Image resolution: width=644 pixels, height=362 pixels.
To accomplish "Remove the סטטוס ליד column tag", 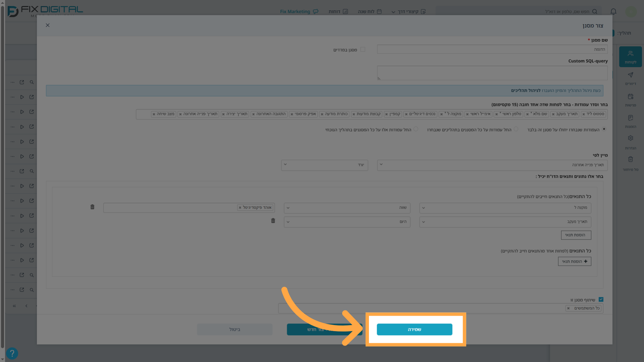I will pos(584,114).
